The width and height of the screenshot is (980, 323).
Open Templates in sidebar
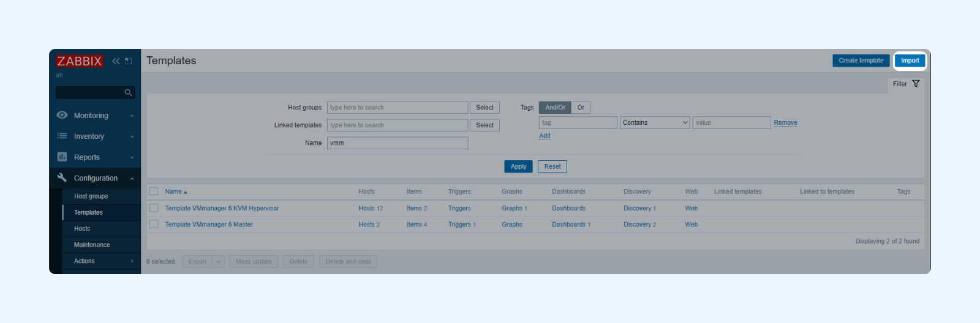tap(88, 212)
